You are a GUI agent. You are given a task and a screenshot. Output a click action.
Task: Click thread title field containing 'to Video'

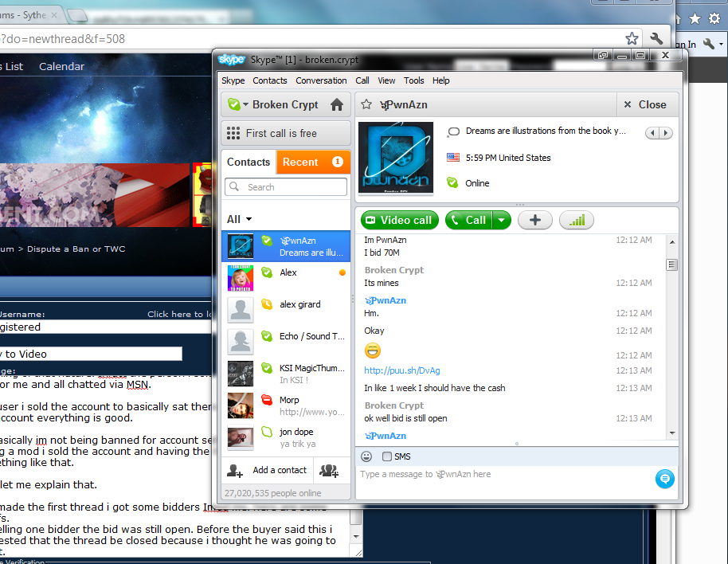point(91,354)
